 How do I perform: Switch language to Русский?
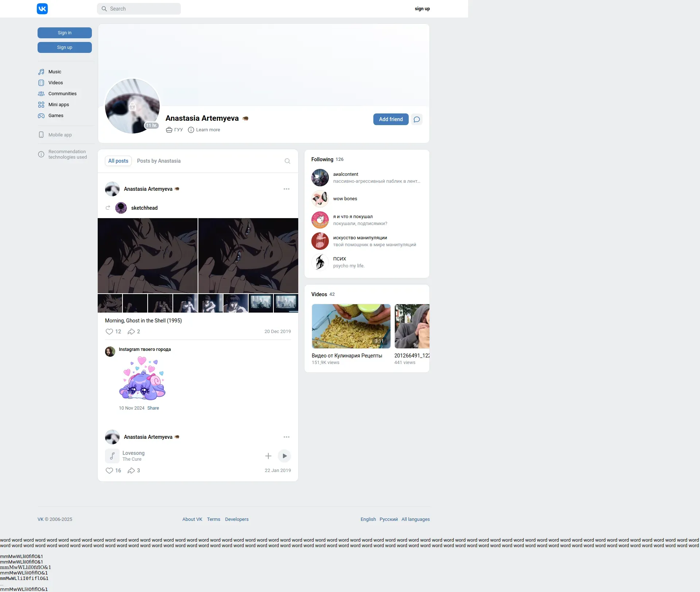388,519
